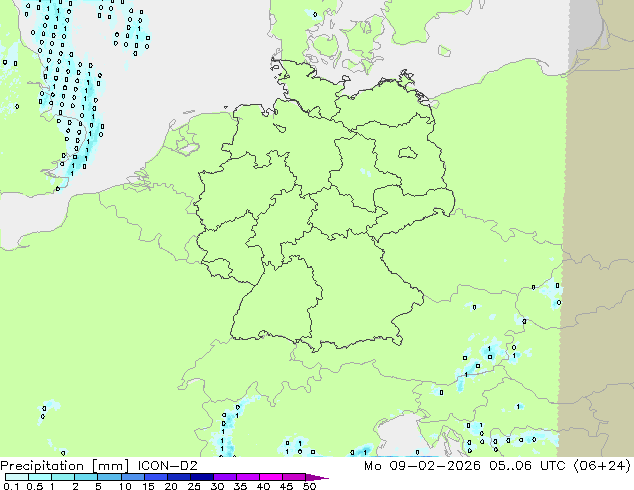
Task: Click the "25" legend scale value
Action: click(194, 486)
